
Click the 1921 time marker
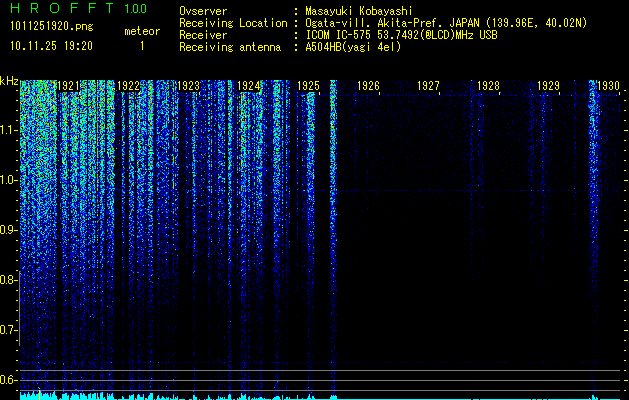(x=69, y=86)
